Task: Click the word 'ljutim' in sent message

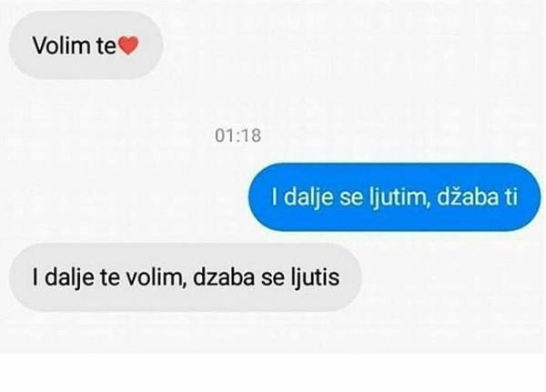Action: [x=398, y=197]
